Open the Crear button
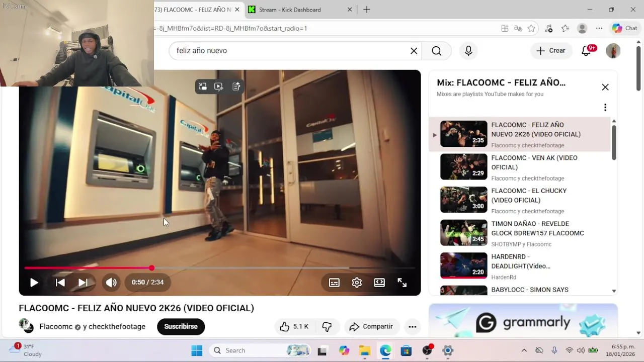This screenshot has height=362, width=644. coord(551,51)
